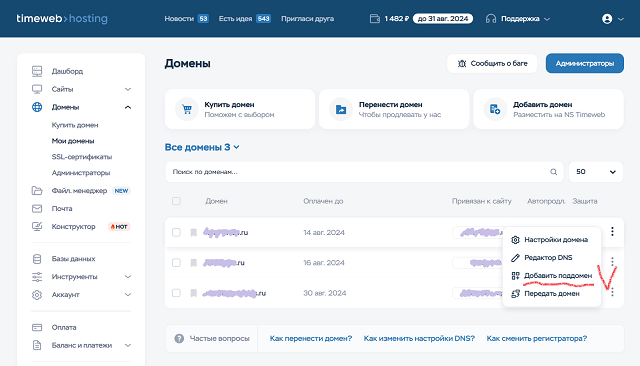Open the 50 per page dropdown
The image size is (640, 366).
tap(596, 172)
